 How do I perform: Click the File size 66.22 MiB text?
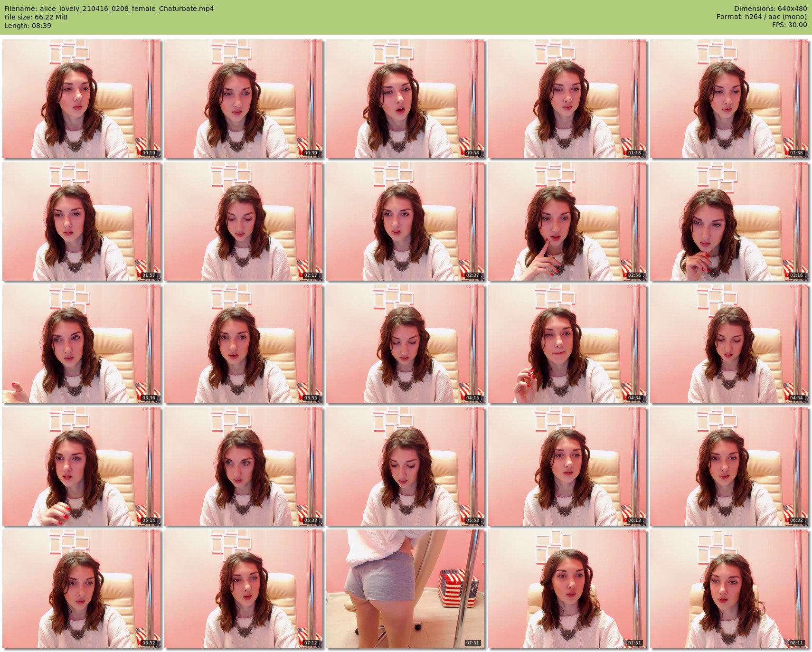[x=36, y=17]
